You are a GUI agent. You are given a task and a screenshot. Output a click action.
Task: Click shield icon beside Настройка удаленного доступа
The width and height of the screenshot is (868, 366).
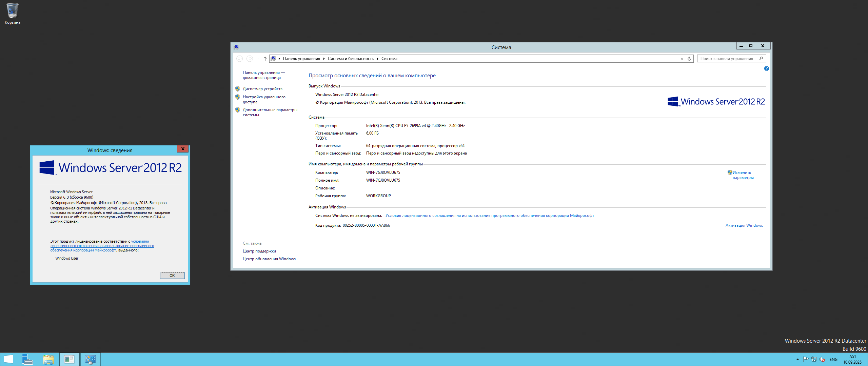(238, 97)
